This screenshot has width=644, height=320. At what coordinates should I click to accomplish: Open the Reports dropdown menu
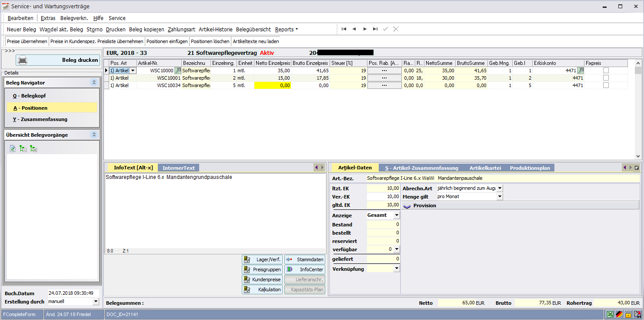286,30
